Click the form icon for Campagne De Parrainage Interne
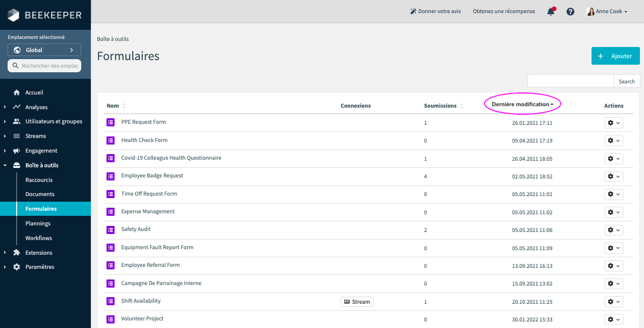Screen dimensions: 644x328 click(111, 284)
